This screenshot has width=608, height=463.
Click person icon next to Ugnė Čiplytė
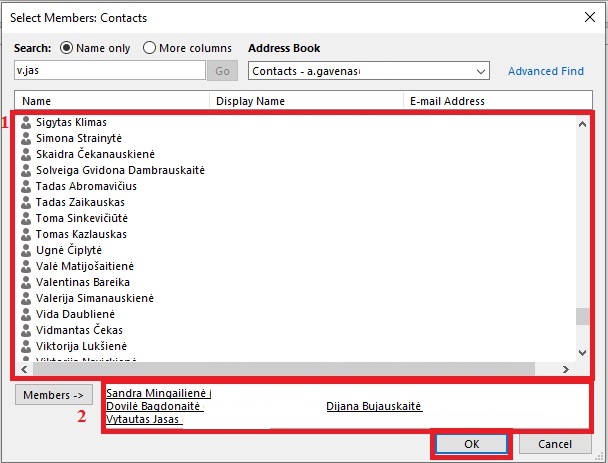27,250
